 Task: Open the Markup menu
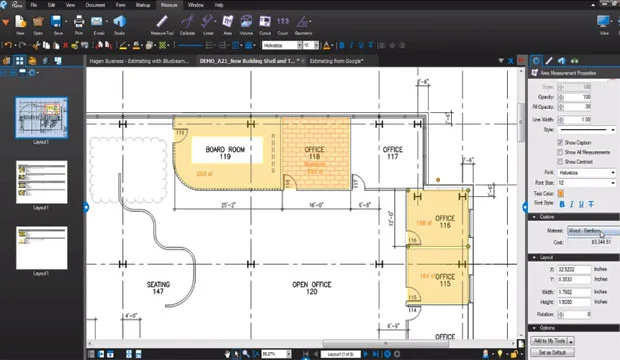coord(143,5)
